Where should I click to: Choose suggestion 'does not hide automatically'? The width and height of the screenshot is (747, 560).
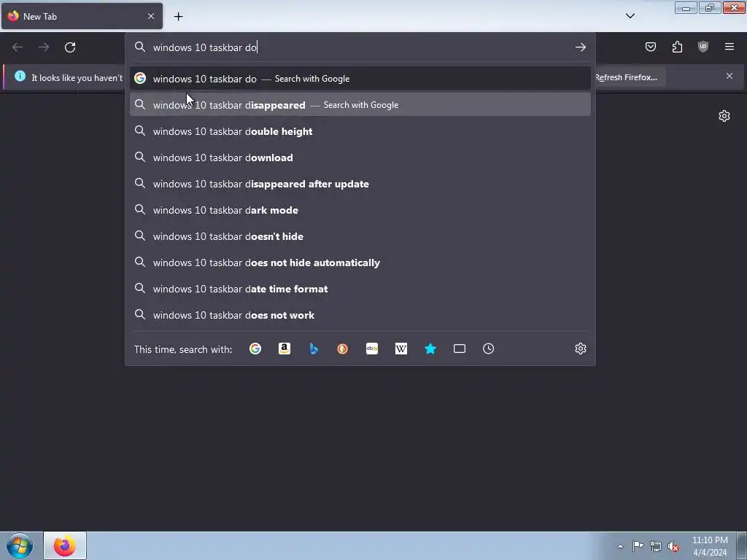point(360,262)
